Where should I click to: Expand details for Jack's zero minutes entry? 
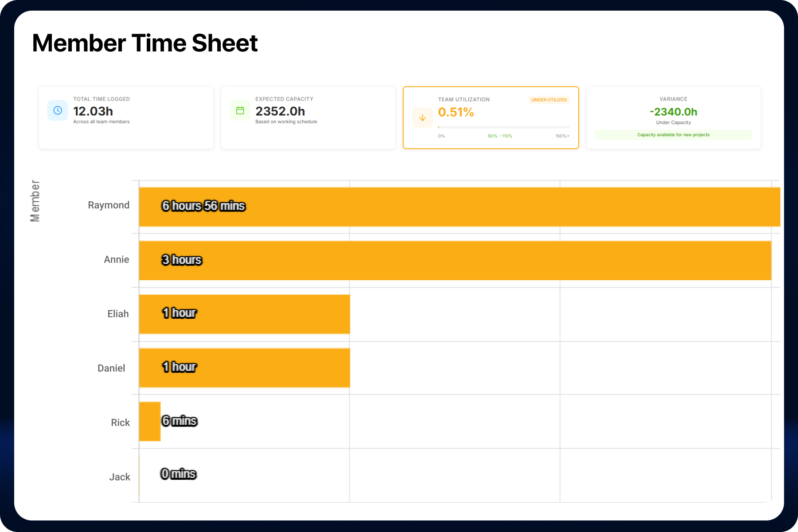179,473
